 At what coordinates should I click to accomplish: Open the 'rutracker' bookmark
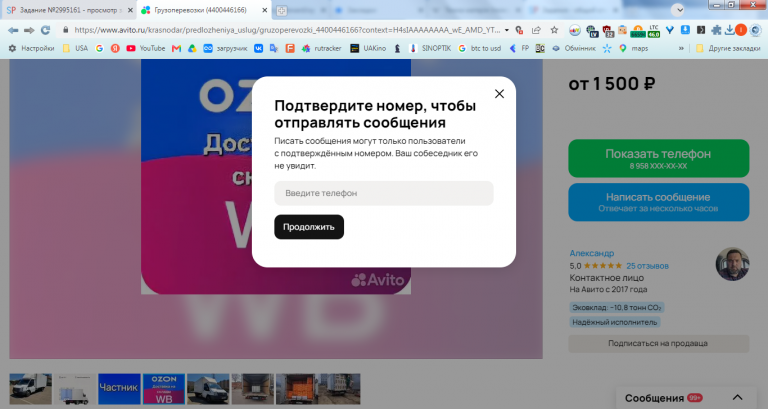pos(321,48)
